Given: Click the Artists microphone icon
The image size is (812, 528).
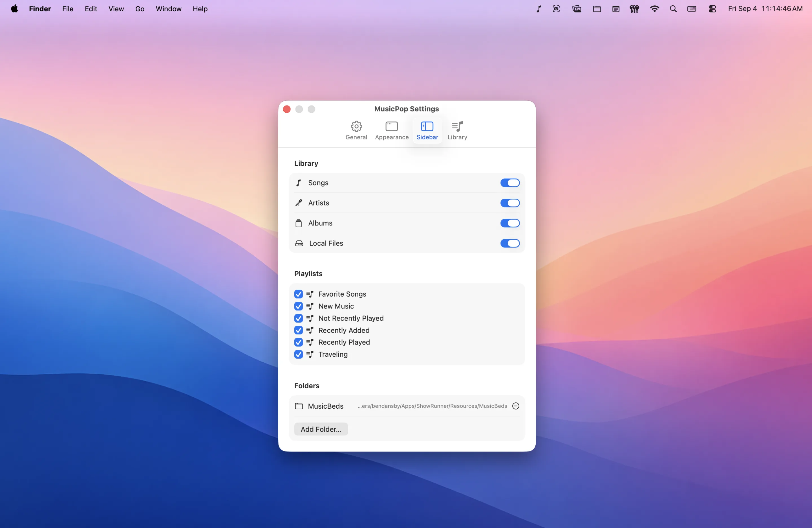Looking at the screenshot, I should (299, 203).
